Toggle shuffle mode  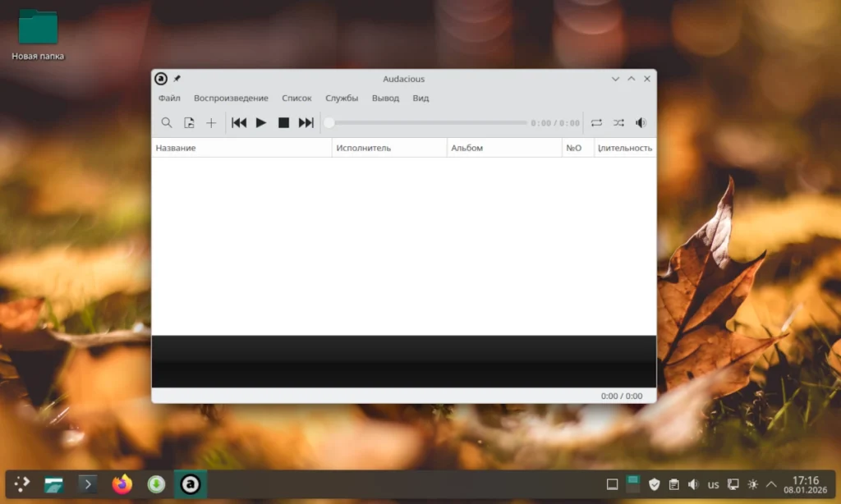618,123
